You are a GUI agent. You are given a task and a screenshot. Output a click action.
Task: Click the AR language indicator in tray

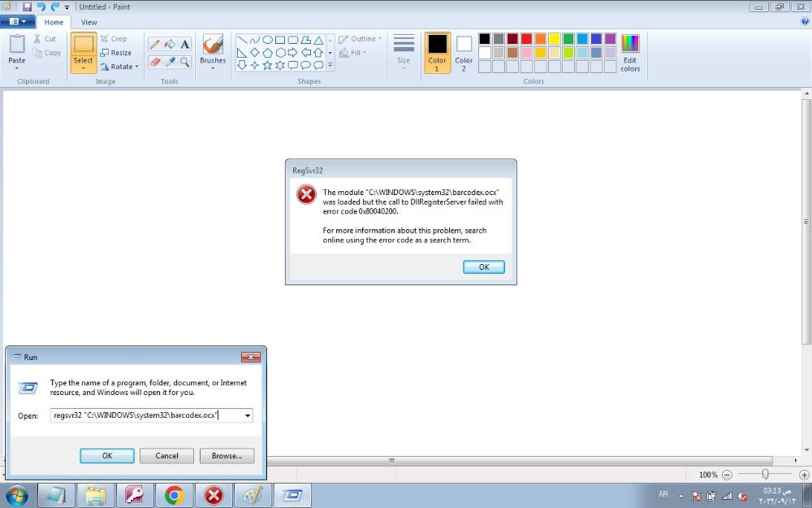pyautogui.click(x=663, y=494)
